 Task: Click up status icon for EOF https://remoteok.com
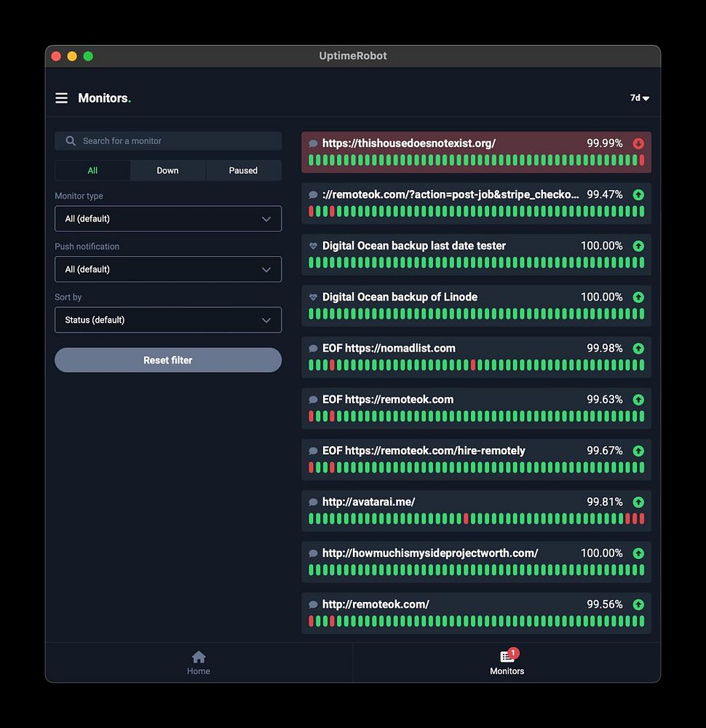(x=638, y=400)
